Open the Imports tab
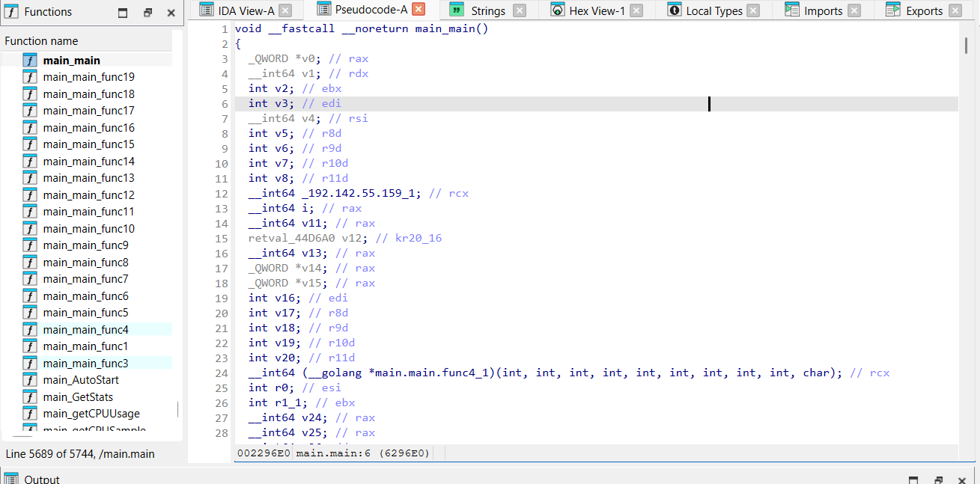Screen dimensions: 980x484 click(824, 10)
